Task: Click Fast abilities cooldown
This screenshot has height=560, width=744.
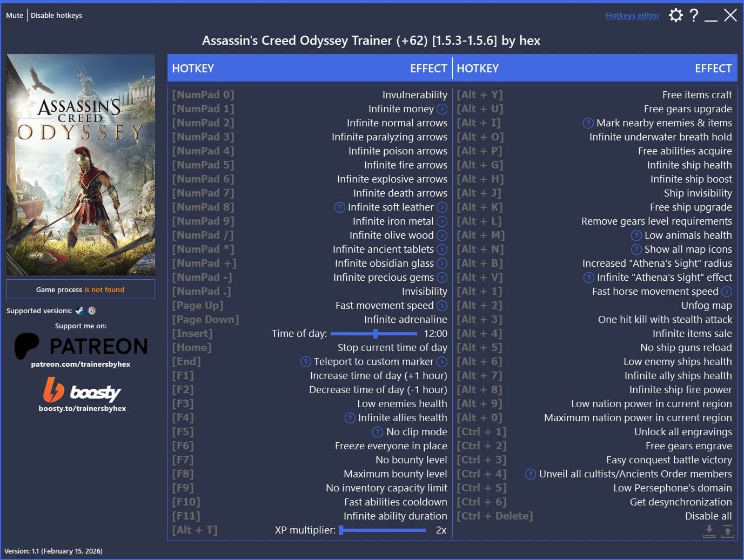Action: tap(396, 502)
